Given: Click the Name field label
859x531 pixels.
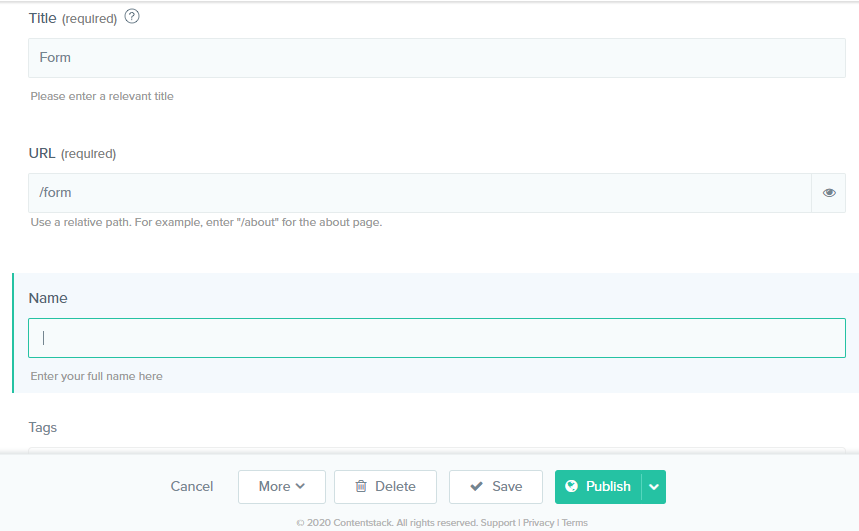Looking at the screenshot, I should click(x=48, y=298).
